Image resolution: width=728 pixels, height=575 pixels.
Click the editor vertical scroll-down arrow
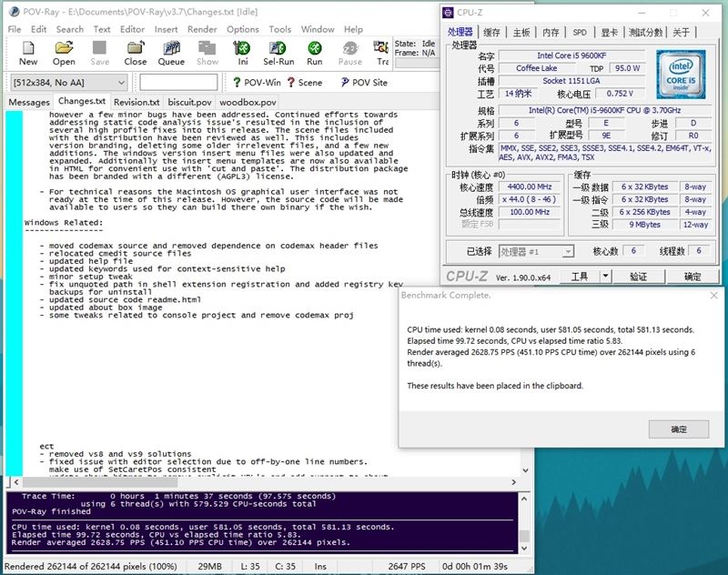tap(526, 470)
